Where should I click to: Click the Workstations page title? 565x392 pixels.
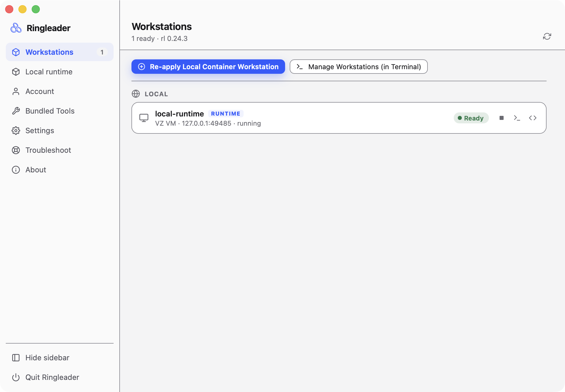tap(162, 27)
